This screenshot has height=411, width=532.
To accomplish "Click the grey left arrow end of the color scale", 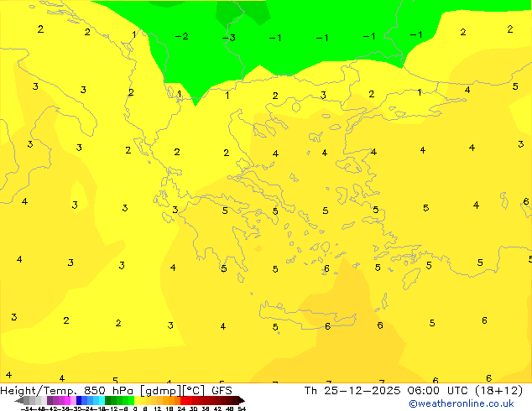I will click(x=18, y=400).
